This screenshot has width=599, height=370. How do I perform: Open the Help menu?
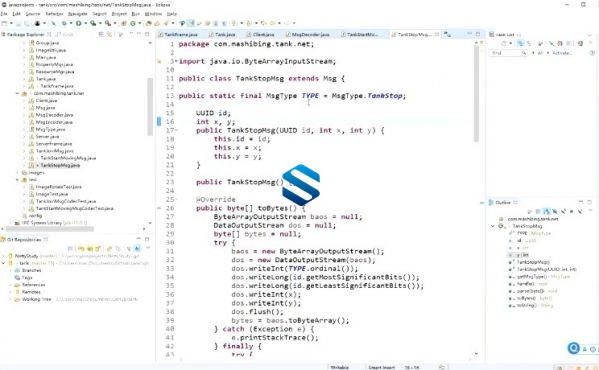coord(172,14)
